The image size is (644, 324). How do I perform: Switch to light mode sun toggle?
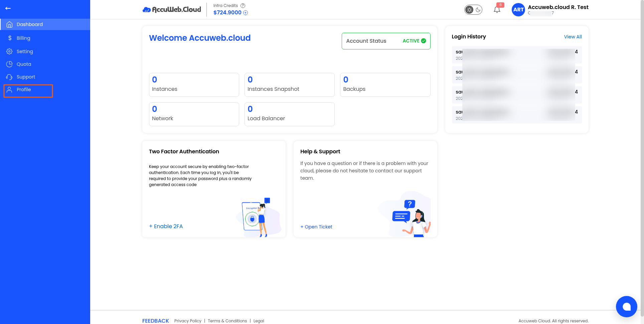pos(469,10)
